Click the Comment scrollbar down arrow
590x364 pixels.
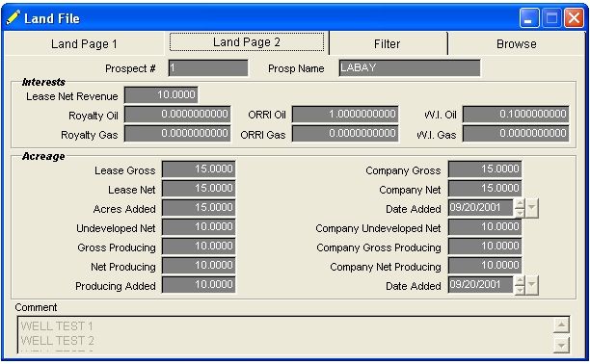[x=561, y=345]
